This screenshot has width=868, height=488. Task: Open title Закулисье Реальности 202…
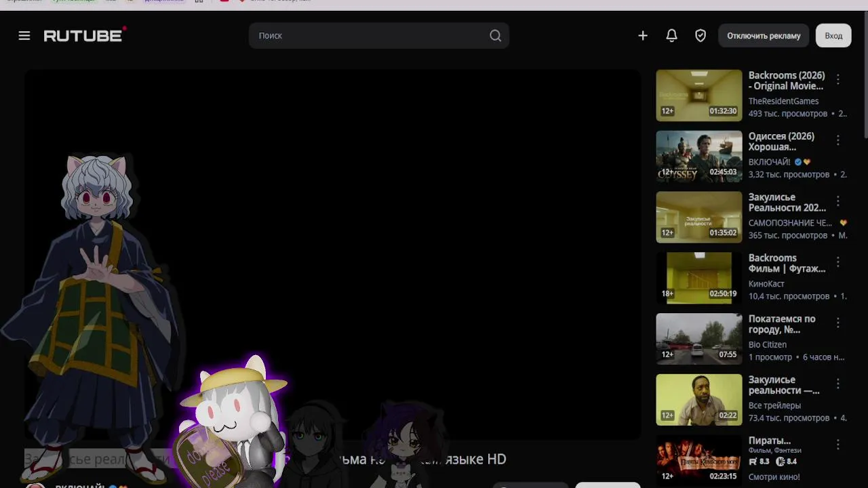(x=787, y=203)
